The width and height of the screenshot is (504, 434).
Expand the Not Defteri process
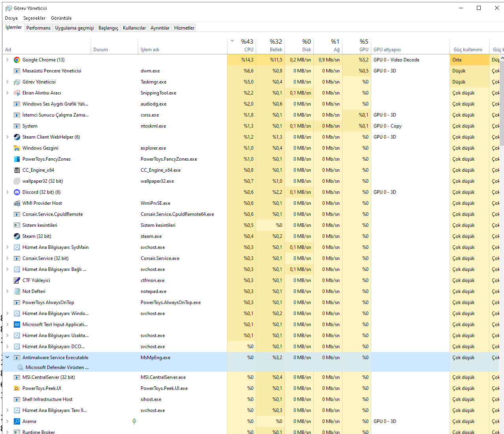point(7,291)
